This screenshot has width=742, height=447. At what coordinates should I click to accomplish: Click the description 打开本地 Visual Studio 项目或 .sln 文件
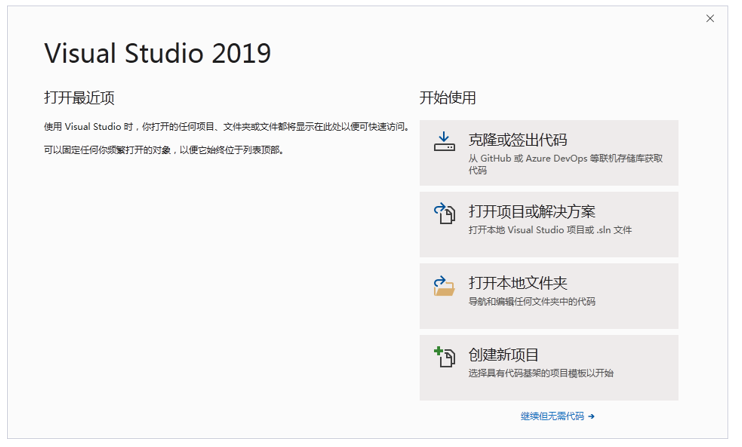[x=550, y=230]
